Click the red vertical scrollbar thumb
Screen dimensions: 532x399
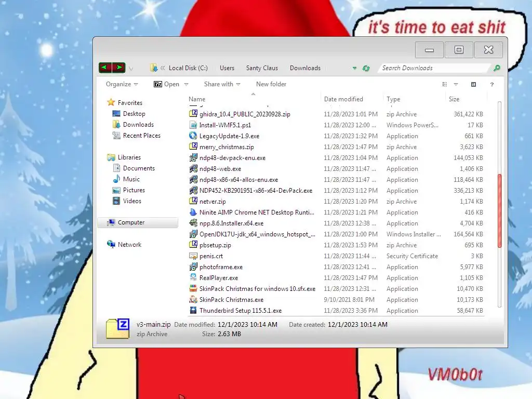(499, 210)
